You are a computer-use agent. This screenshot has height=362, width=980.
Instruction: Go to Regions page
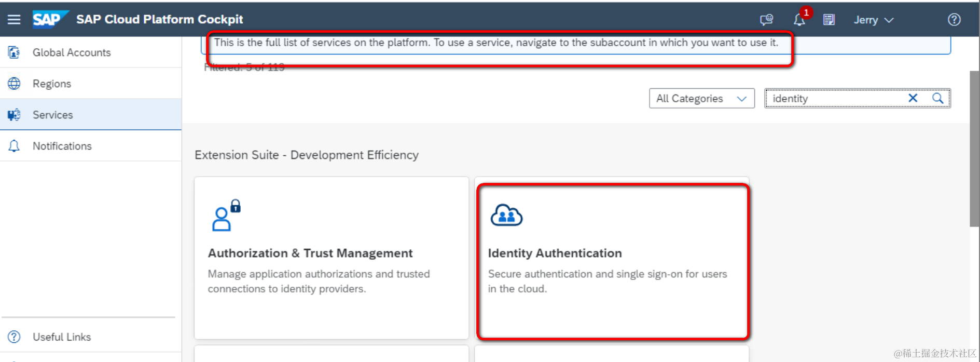(91, 84)
